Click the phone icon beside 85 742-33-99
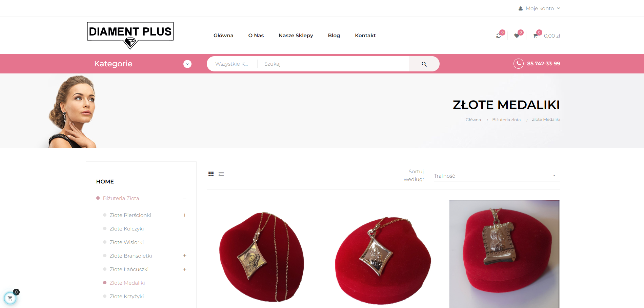Screen dimensions: 644x308 point(519,64)
